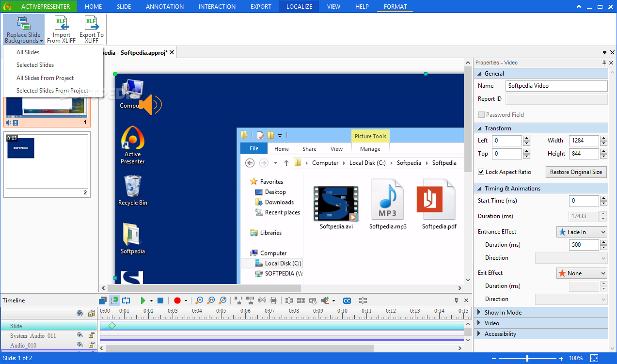
Task: Click the zoom in timeline icon
Action: click(199, 301)
